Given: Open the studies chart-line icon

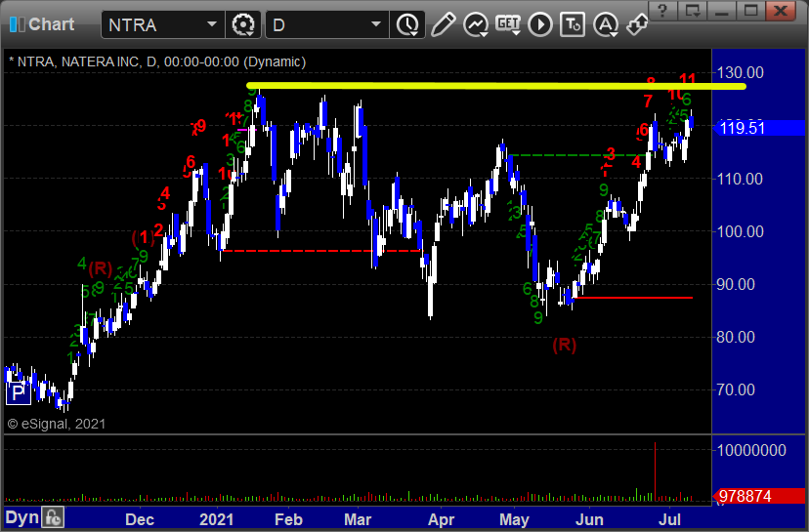Looking at the screenshot, I should (477, 23).
